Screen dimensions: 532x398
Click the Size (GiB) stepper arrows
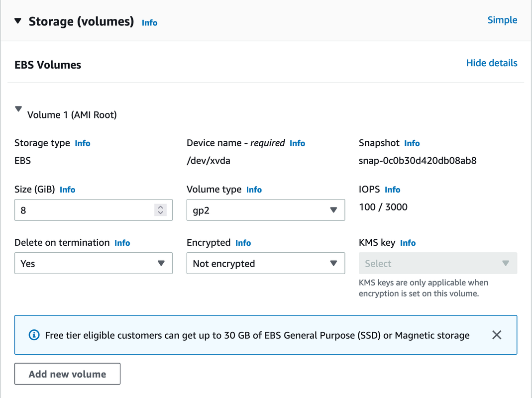[x=160, y=210]
